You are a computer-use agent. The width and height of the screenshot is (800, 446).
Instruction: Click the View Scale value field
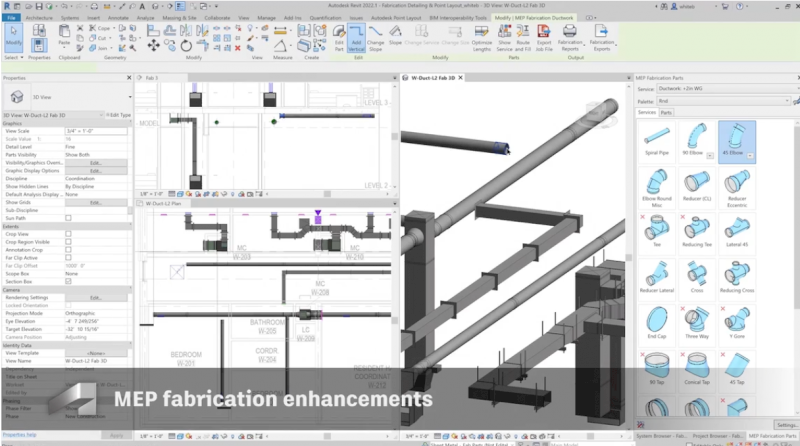tap(96, 131)
